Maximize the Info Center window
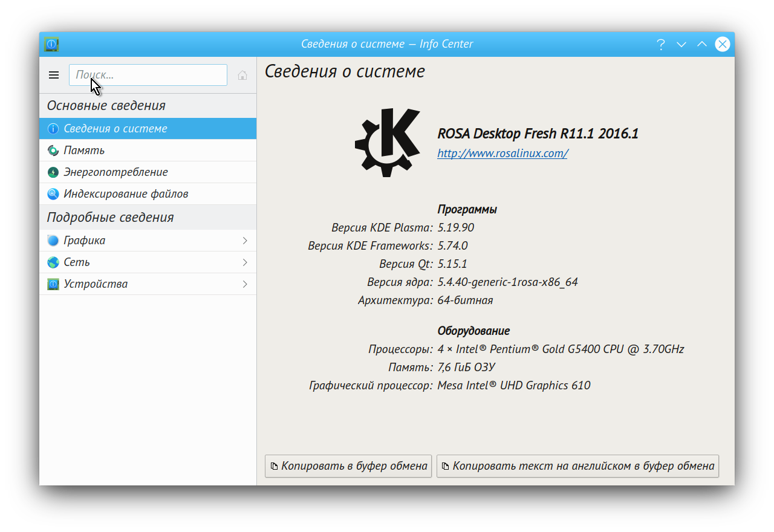The width and height of the screenshot is (774, 532). pos(702,44)
